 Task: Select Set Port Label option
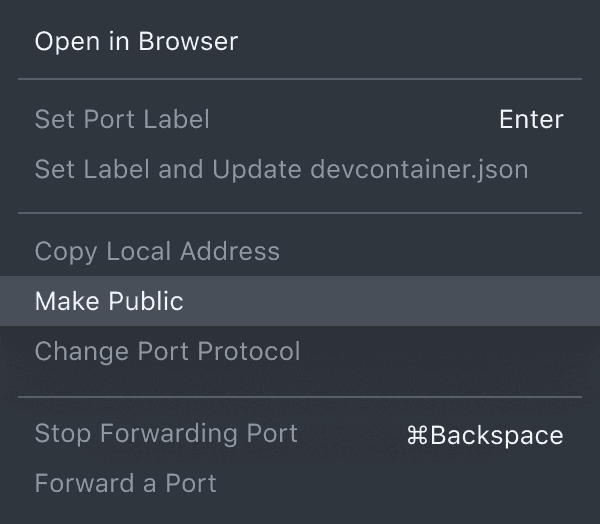click(x=122, y=120)
